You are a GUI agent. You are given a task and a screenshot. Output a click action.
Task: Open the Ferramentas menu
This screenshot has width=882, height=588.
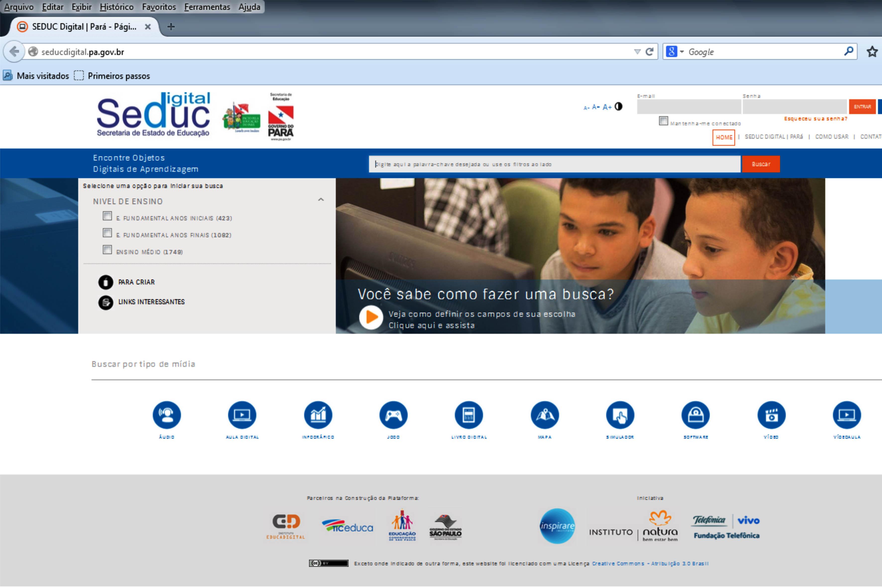tap(207, 7)
